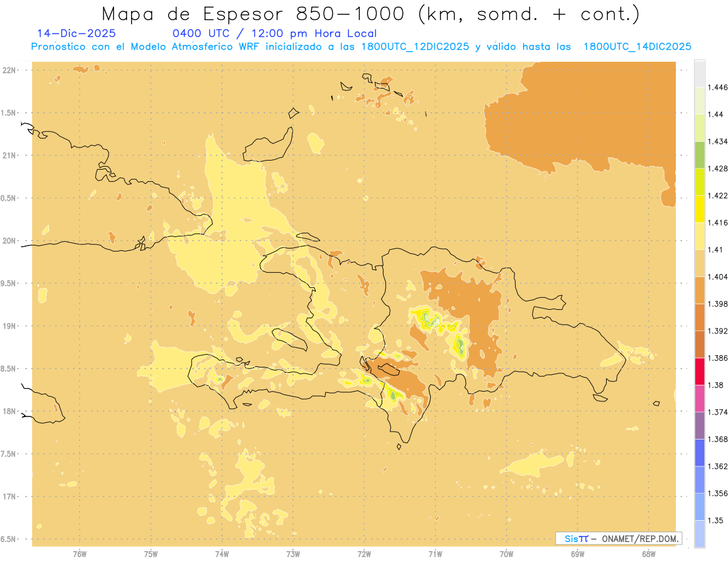Click the 76W longitude axis label
The height and width of the screenshot is (562, 728).
pyautogui.click(x=79, y=554)
